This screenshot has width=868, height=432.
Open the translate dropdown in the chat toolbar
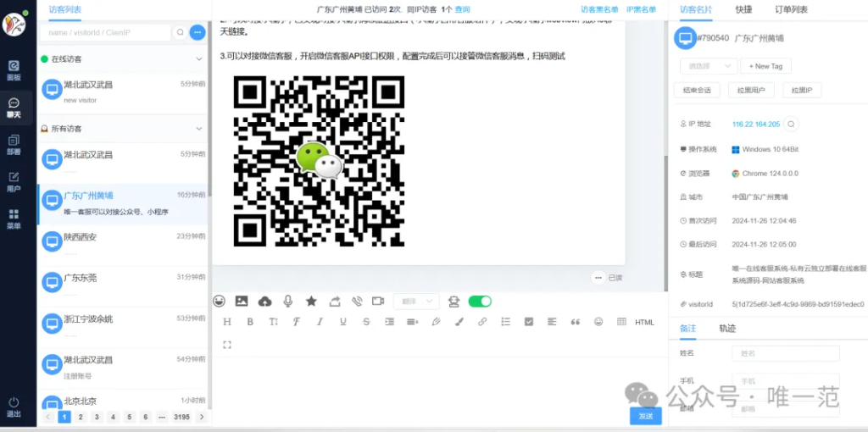coord(416,302)
